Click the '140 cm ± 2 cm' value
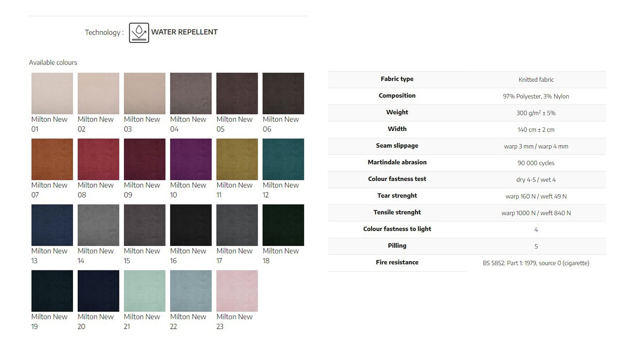The height and width of the screenshot is (364, 636). point(536,130)
